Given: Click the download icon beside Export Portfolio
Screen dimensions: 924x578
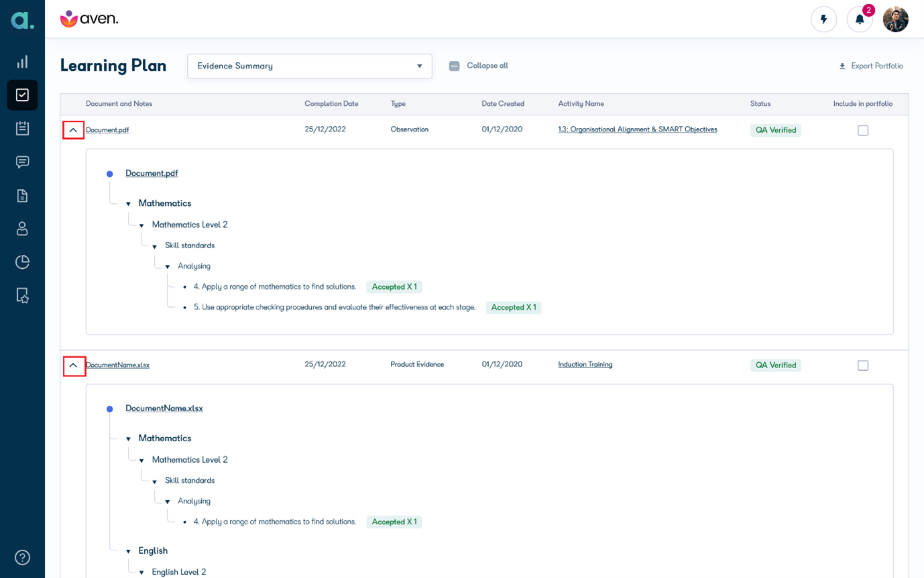Looking at the screenshot, I should point(842,66).
